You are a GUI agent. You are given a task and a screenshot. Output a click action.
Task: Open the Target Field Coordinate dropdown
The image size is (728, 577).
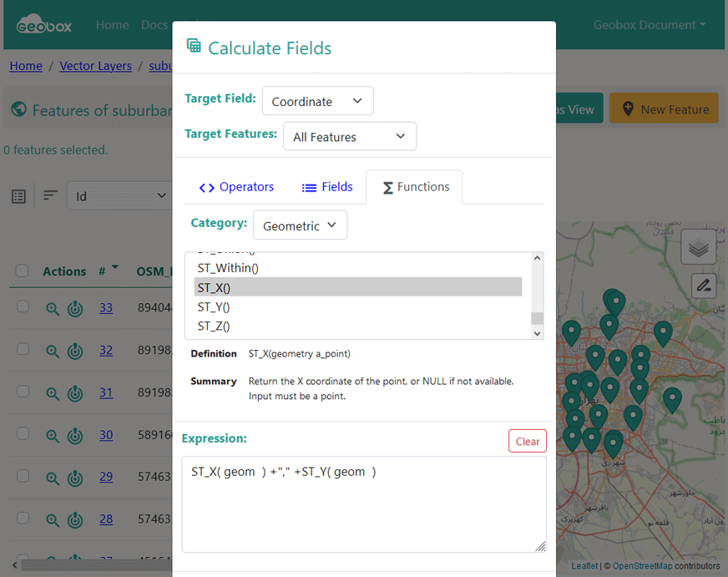pyautogui.click(x=317, y=101)
